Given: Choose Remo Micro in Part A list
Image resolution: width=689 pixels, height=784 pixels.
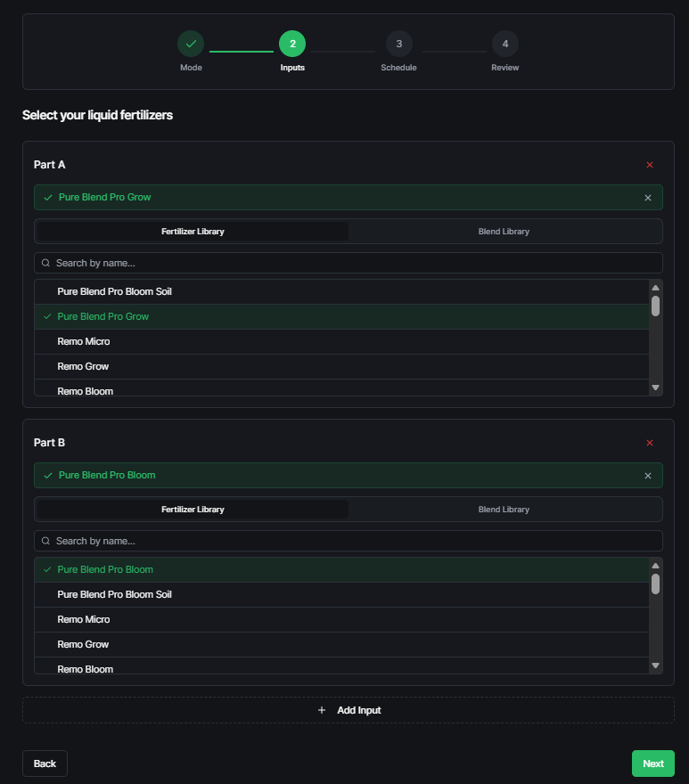Looking at the screenshot, I should click(x=341, y=342).
